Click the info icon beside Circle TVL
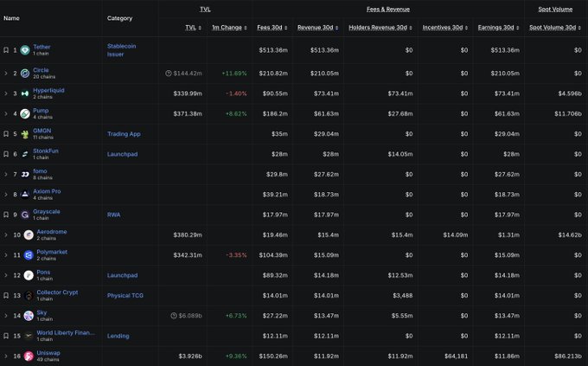588x366 pixels. 169,74
